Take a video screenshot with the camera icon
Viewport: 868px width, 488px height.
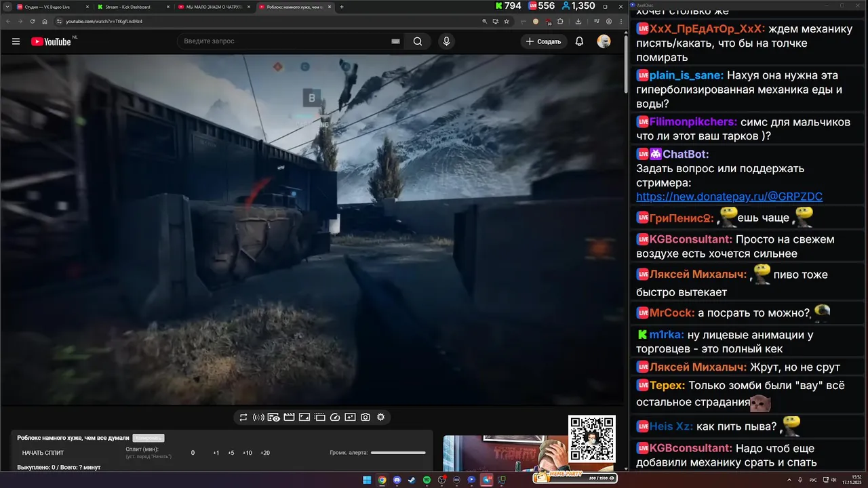tap(366, 418)
